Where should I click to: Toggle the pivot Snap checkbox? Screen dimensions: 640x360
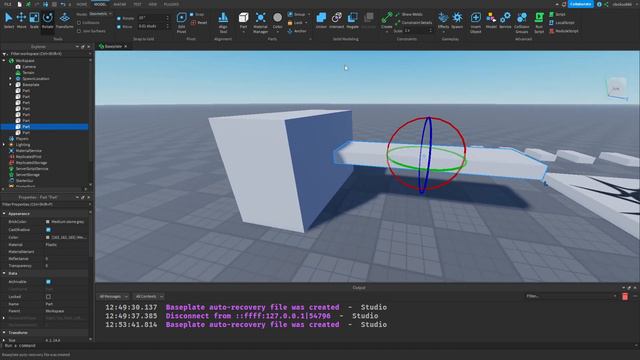tap(192, 14)
